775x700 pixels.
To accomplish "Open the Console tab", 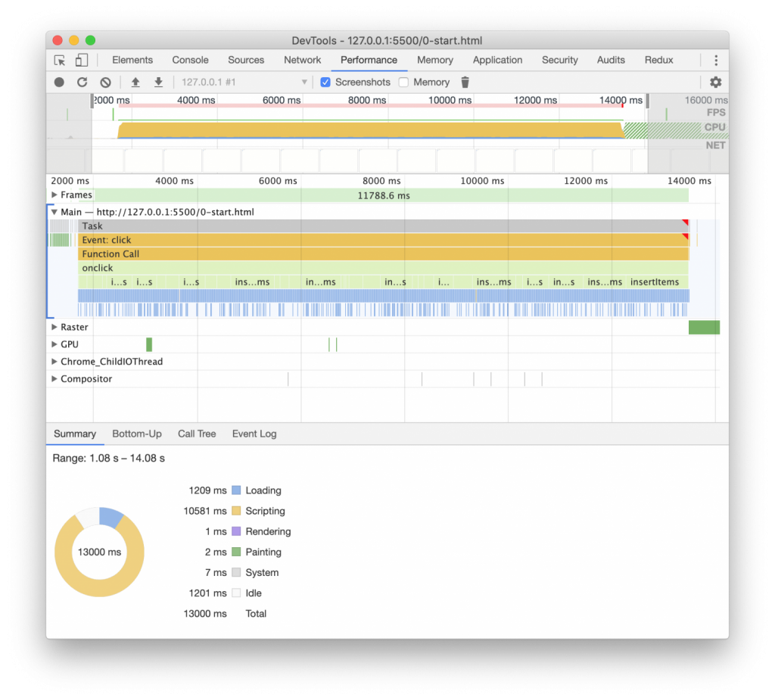I will click(x=190, y=60).
